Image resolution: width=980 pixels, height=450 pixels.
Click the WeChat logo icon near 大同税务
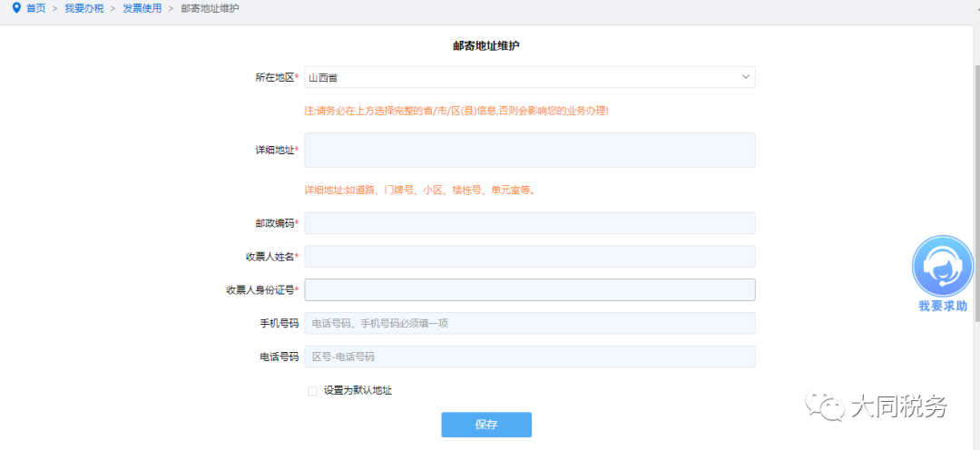[x=824, y=406]
